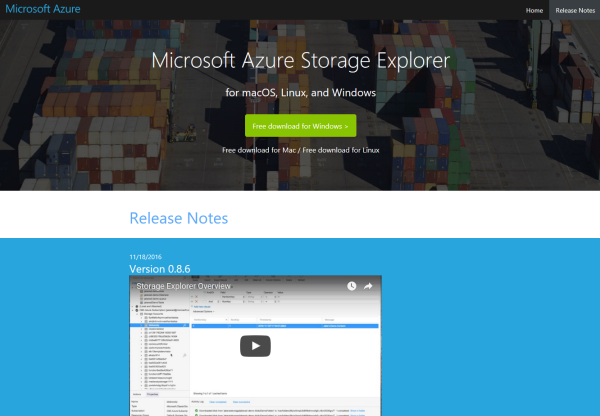Click Free download for Windows button
This screenshot has width=600, height=416.
[300, 126]
